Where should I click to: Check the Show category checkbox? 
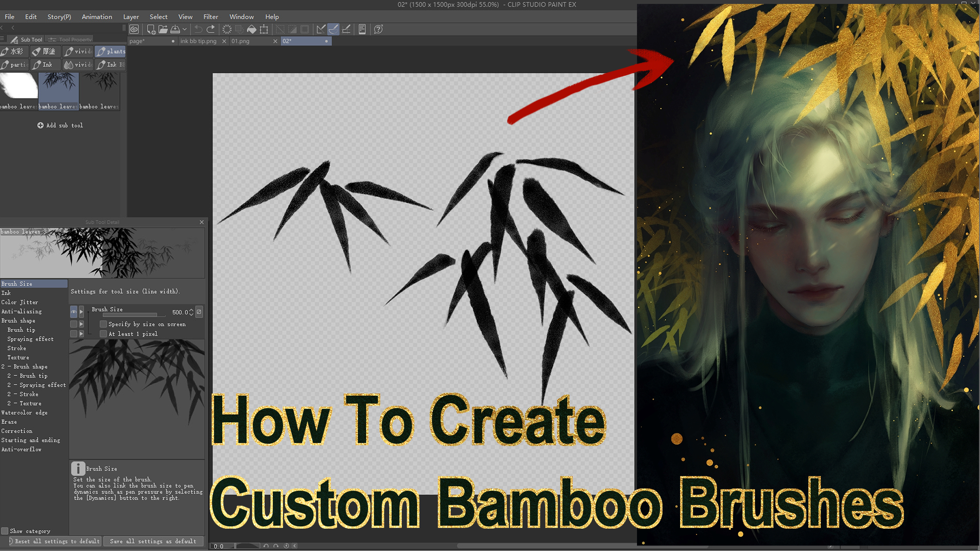5,531
